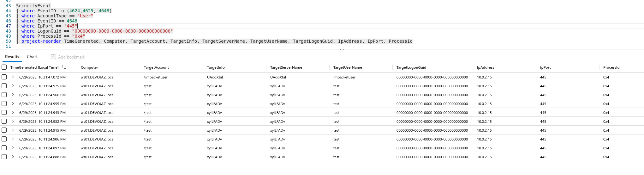
Task: Click the TargetAccount column header
Action: [x=156, y=67]
